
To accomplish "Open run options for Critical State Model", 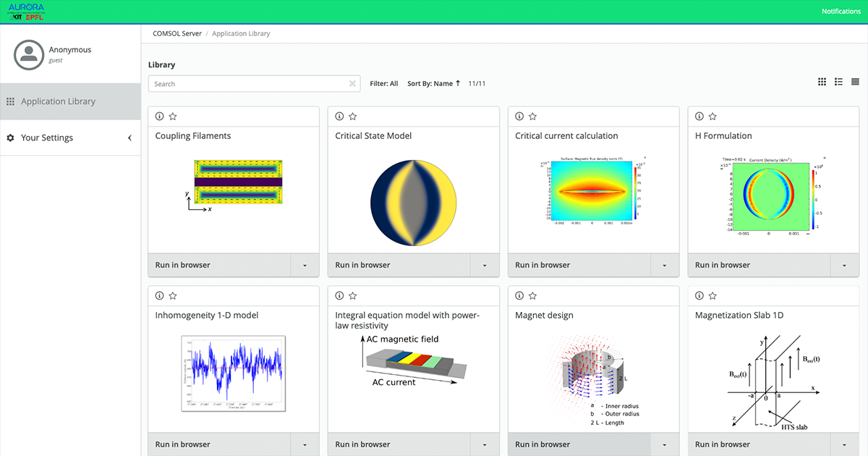I will pyautogui.click(x=484, y=265).
